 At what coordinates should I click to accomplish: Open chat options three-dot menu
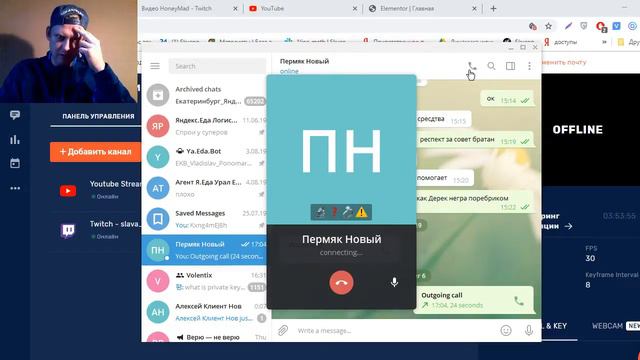tap(529, 66)
